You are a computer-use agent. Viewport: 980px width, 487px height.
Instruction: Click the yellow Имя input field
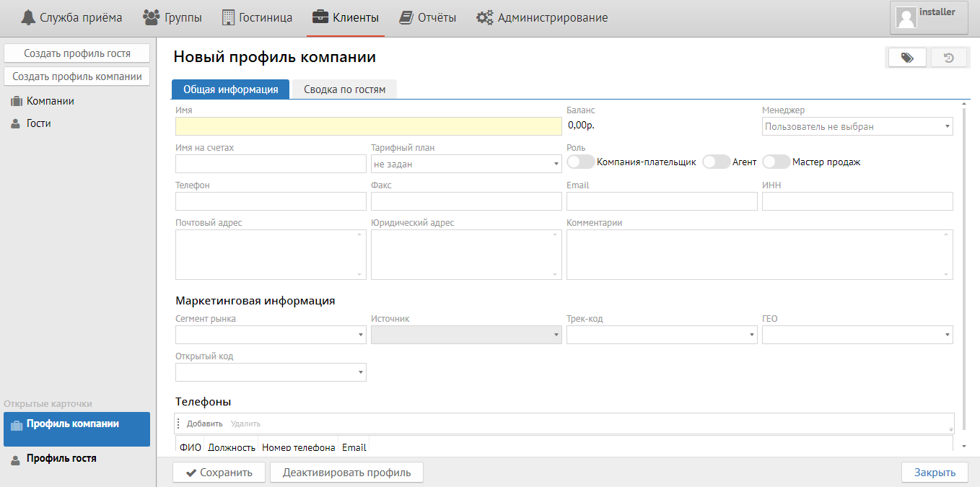(x=368, y=127)
